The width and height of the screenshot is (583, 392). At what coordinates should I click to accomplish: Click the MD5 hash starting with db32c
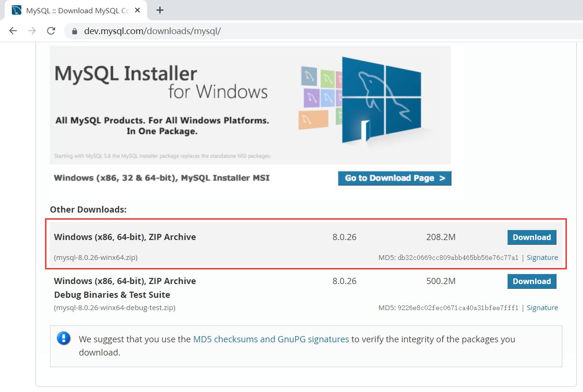(458, 258)
